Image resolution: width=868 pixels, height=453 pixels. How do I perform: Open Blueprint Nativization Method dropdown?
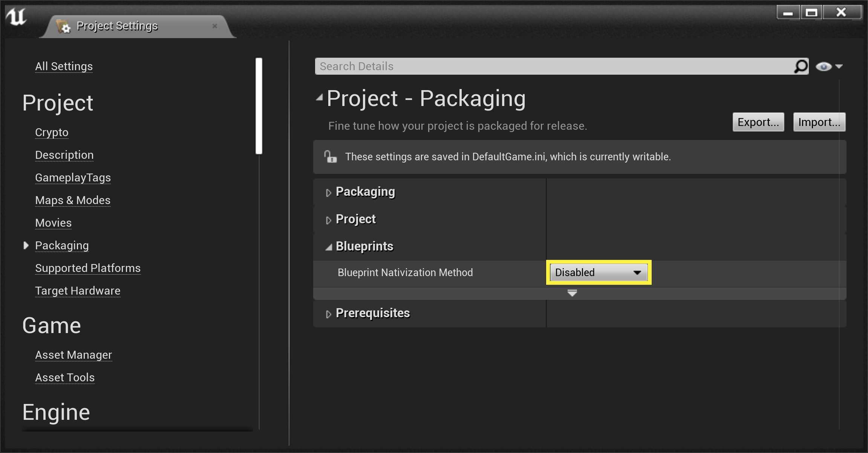point(599,272)
